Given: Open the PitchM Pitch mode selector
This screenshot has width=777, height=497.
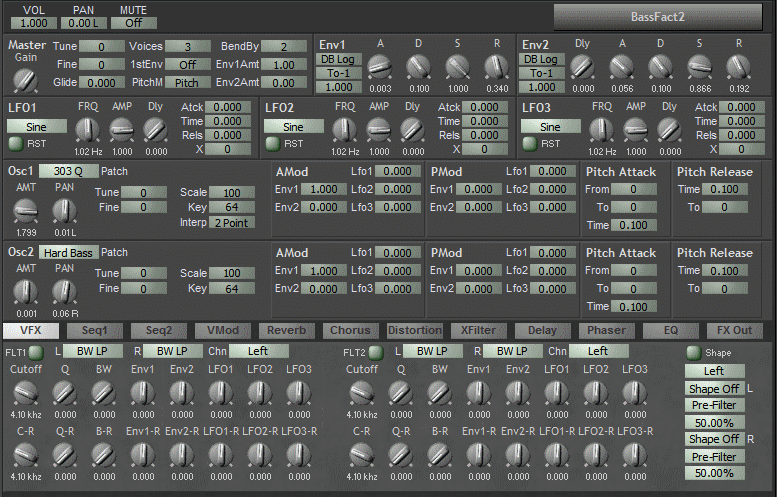Looking at the screenshot, I should tap(188, 83).
